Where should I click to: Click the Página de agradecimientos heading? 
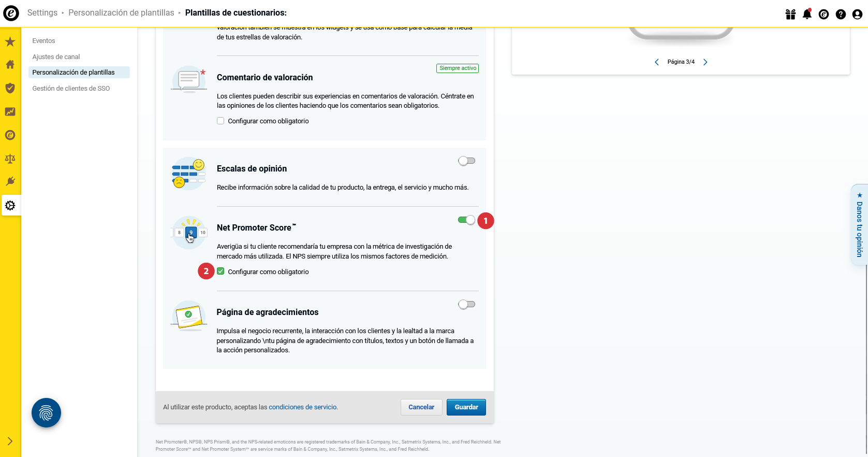(x=268, y=312)
